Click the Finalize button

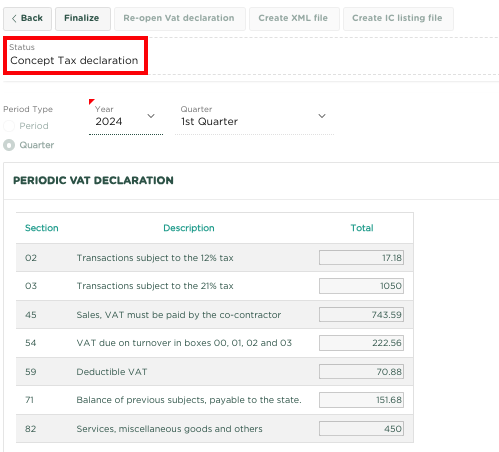click(83, 19)
